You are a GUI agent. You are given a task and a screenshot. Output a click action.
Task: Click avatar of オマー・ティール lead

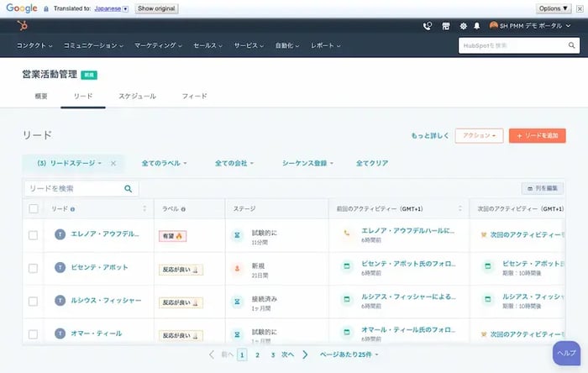[x=60, y=334]
